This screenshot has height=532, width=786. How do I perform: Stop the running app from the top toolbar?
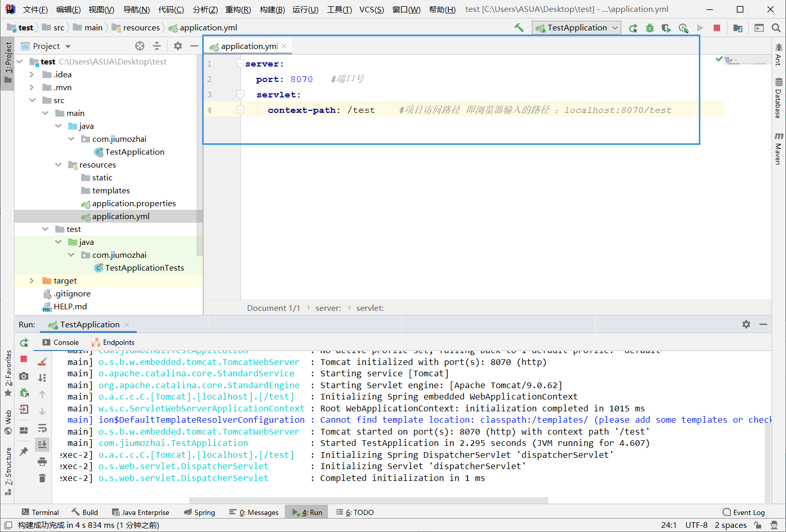click(x=716, y=28)
